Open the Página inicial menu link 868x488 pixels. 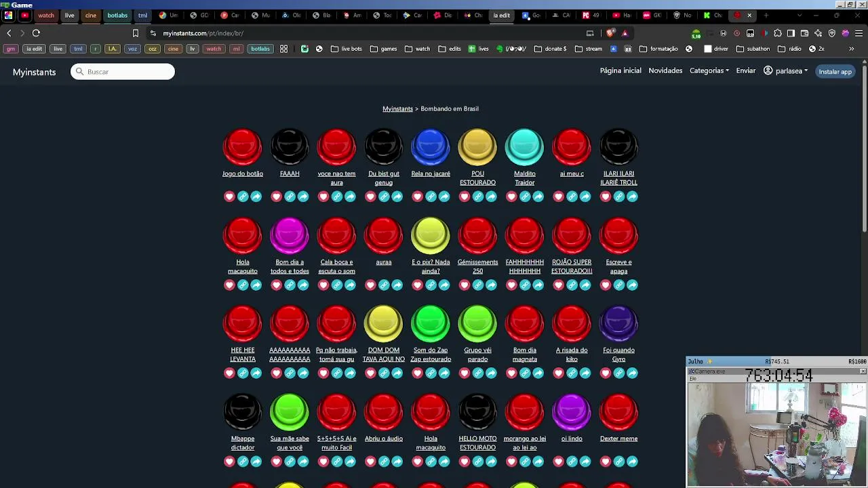pos(620,70)
